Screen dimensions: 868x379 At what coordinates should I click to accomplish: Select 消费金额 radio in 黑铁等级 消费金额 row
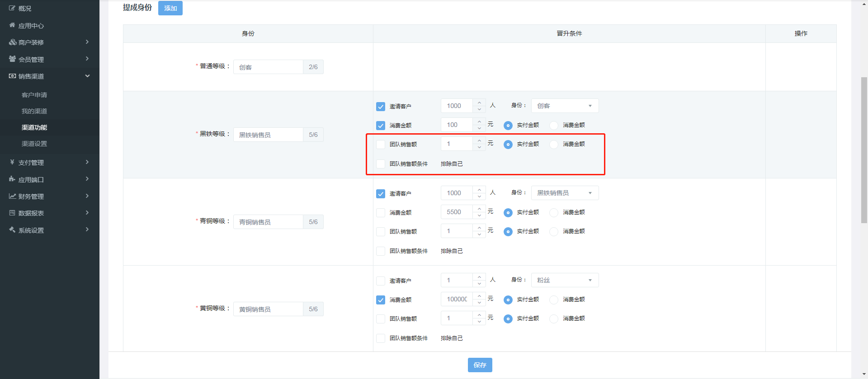[554, 125]
